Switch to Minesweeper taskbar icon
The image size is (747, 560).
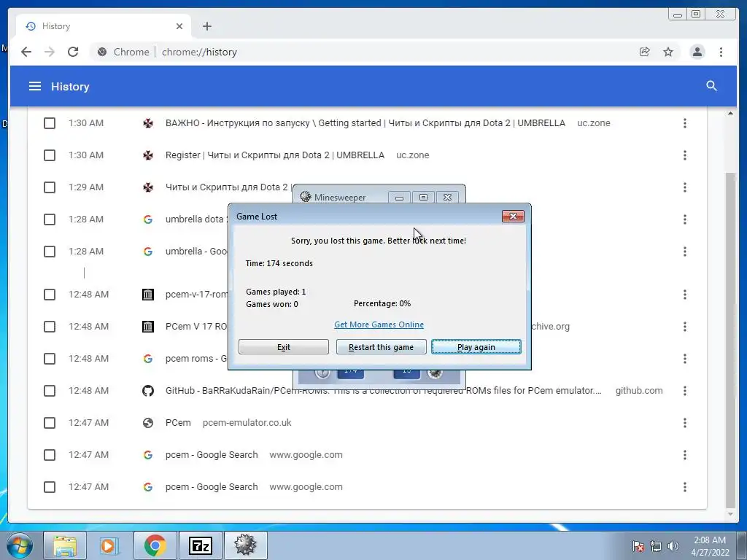[245, 545]
